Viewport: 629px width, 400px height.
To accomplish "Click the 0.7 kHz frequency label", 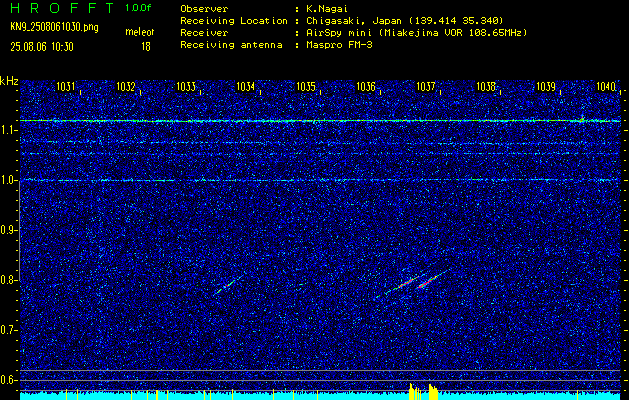I will pos(8,330).
